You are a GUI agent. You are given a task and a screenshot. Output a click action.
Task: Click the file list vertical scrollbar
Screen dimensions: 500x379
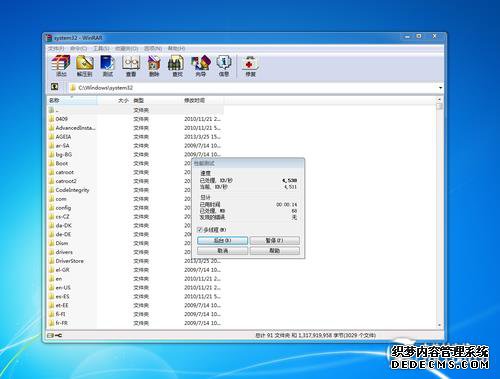pyautogui.click(x=440, y=212)
